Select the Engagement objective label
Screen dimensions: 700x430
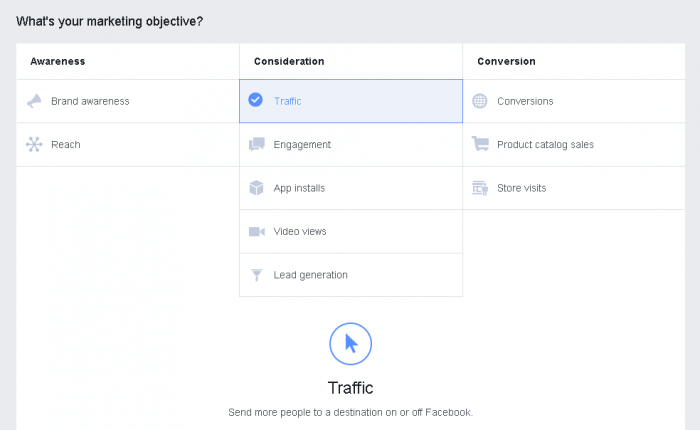click(302, 145)
